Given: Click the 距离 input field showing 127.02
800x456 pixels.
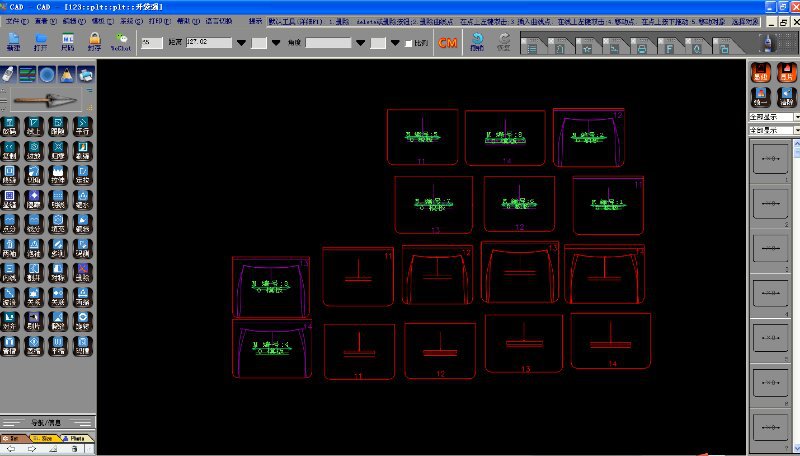Looking at the screenshot, I should tap(209, 42).
